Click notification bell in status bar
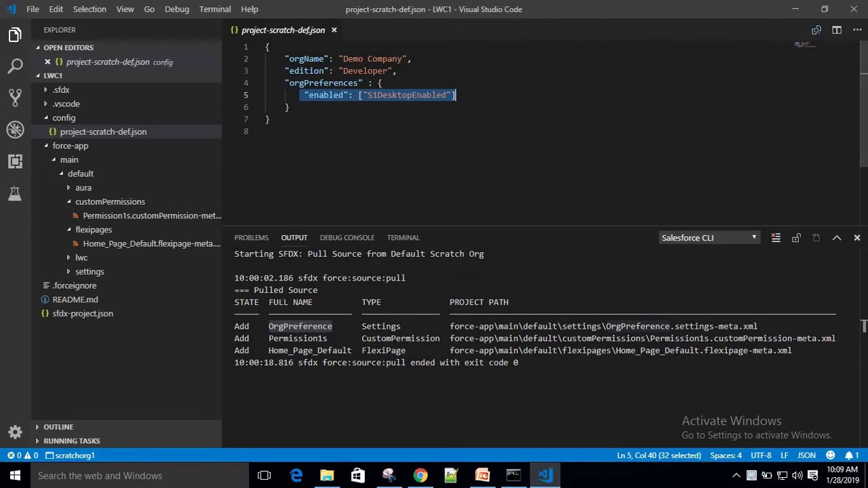 [x=852, y=455]
